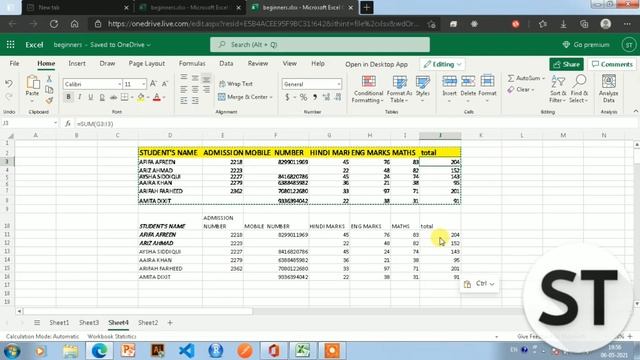Click in the Search box
640x360 pixels.
[x=320, y=44]
